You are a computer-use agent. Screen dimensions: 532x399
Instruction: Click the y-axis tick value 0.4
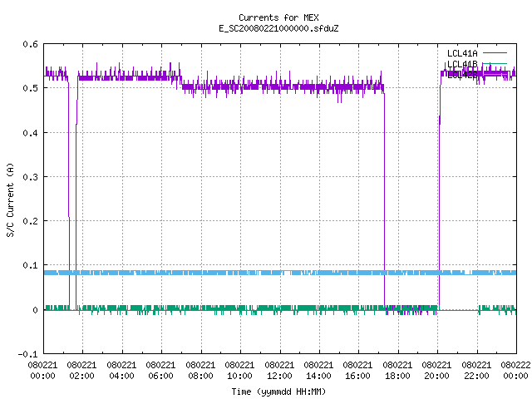(30, 133)
